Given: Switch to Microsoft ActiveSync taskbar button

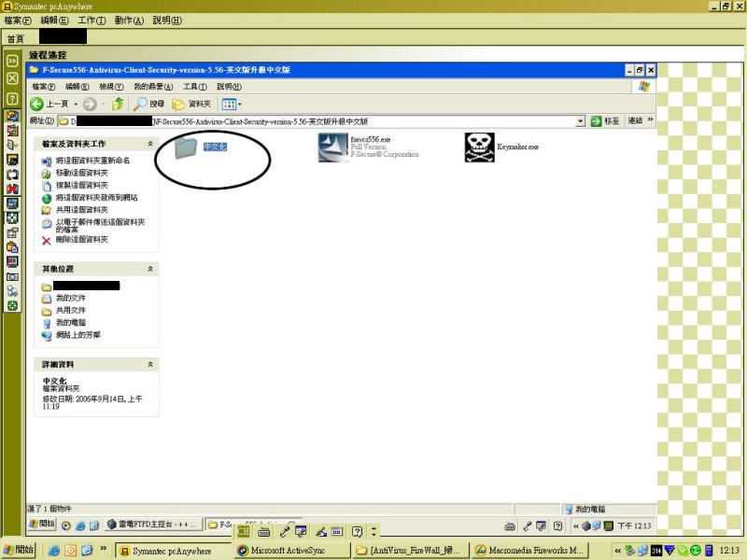Looking at the screenshot, I should pyautogui.click(x=291, y=551).
